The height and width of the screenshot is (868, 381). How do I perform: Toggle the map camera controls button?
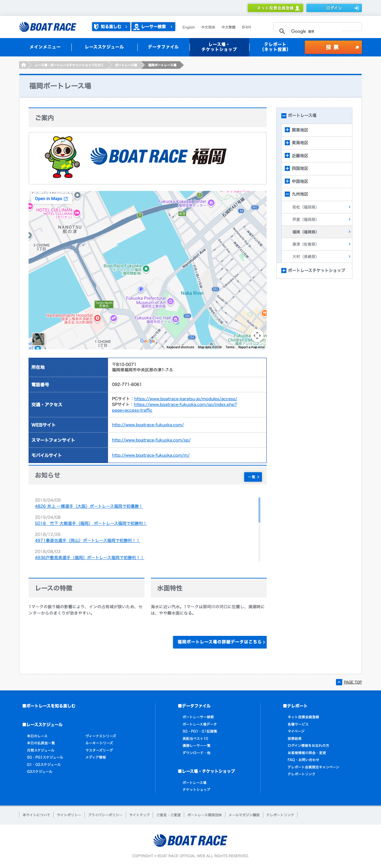point(257,336)
